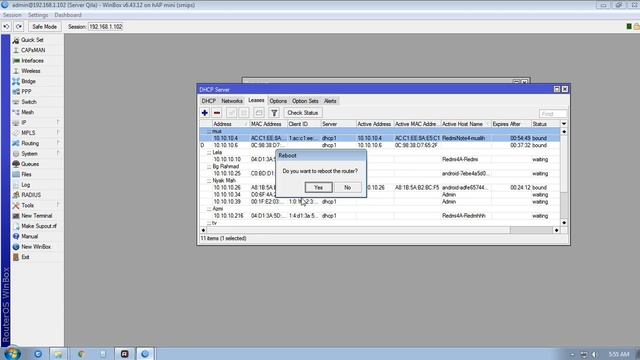Click the redo arrow icon
Image resolution: width=640 pixels, height=360 pixels.
coord(19,27)
